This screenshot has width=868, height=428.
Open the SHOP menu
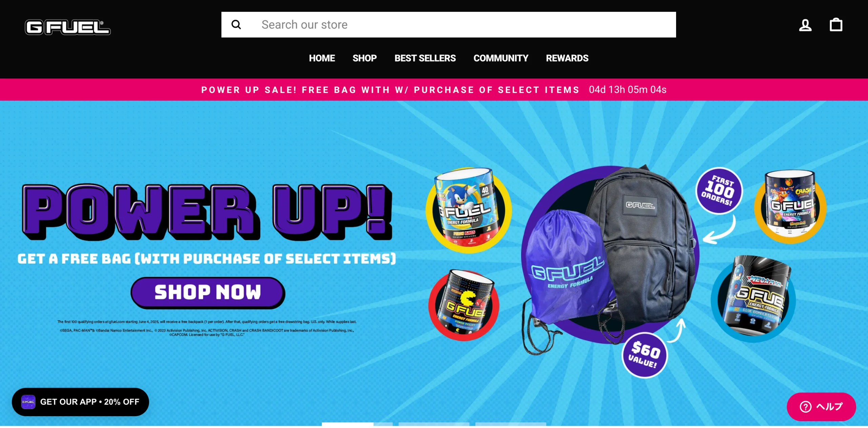pyautogui.click(x=364, y=58)
